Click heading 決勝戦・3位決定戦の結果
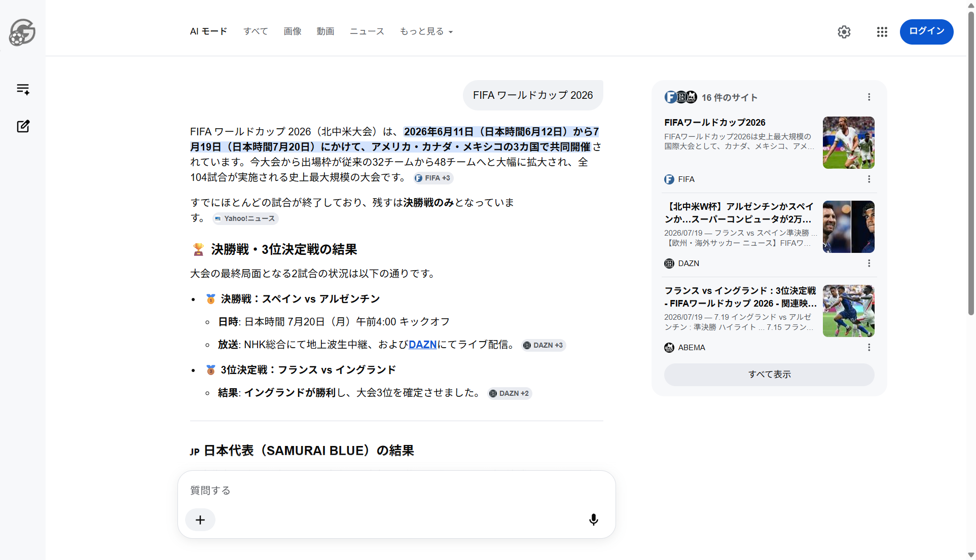Screen dimensions: 976x560 (x=284, y=249)
